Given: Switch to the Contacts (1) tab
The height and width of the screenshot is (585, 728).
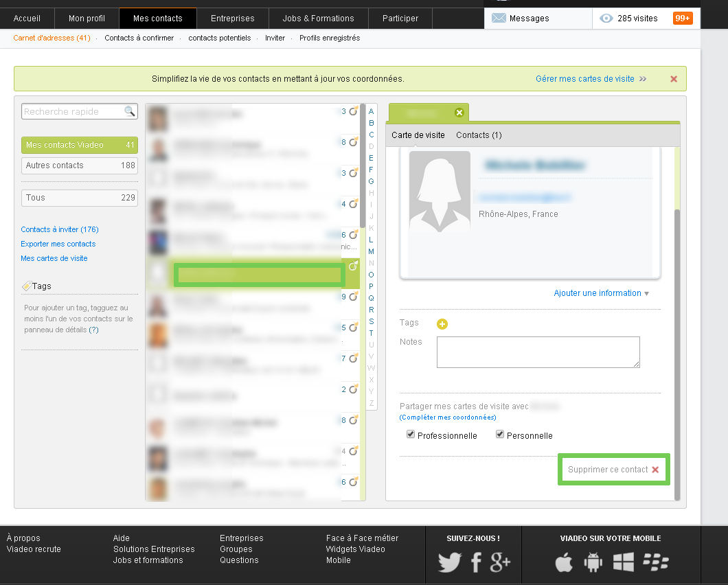Looking at the screenshot, I should click(479, 135).
